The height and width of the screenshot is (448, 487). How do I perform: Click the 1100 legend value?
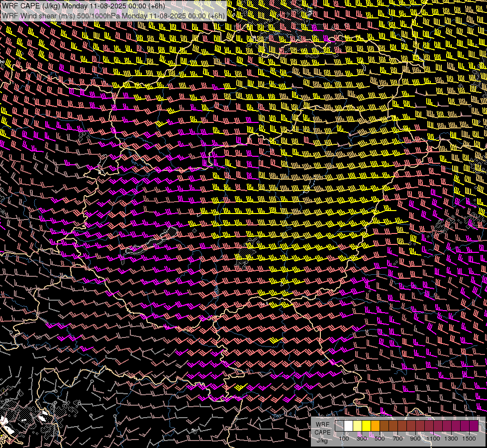click(x=433, y=439)
